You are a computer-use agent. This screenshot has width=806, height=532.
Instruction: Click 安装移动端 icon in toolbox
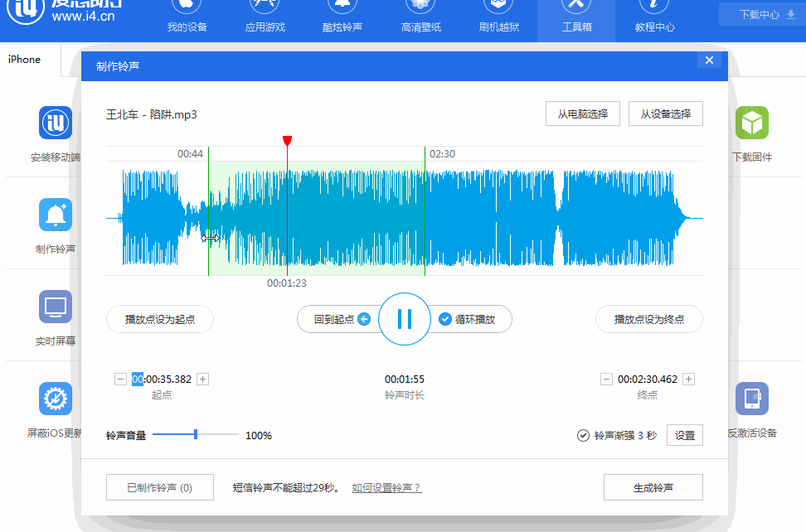[56, 123]
